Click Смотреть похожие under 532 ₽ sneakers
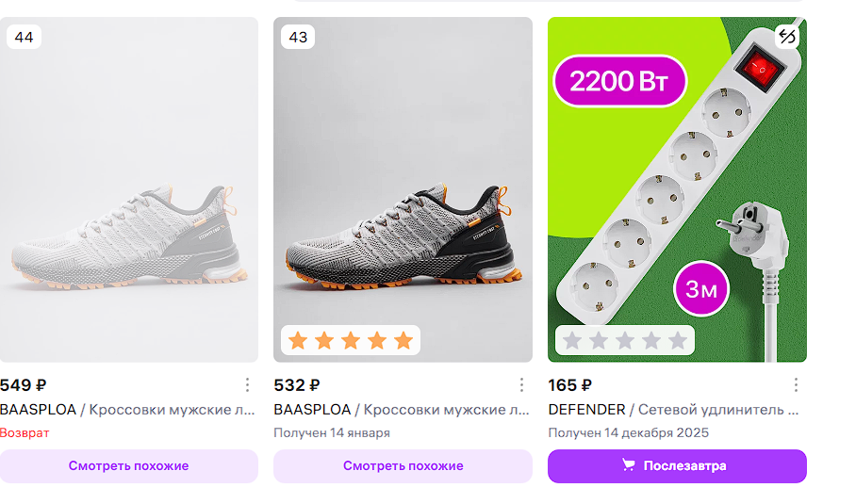This screenshot has height=504, width=856. 403,465
